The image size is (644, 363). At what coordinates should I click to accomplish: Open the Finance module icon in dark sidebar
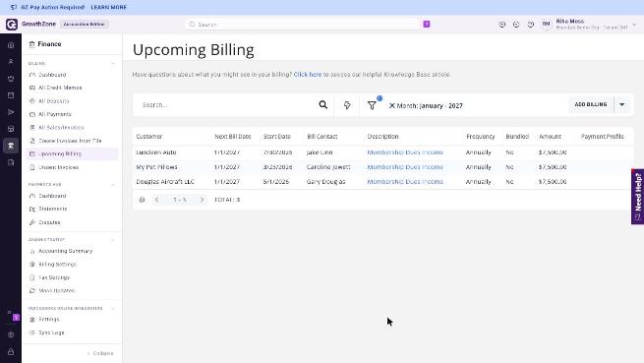coord(11,146)
